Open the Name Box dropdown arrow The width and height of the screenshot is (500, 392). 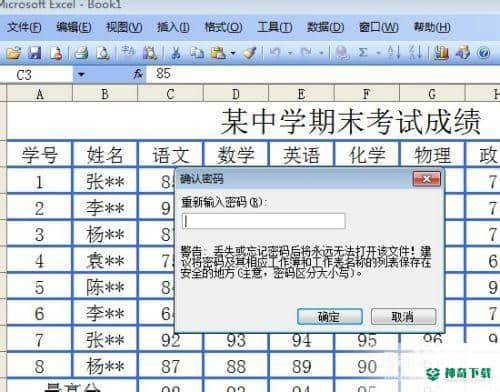81,74
